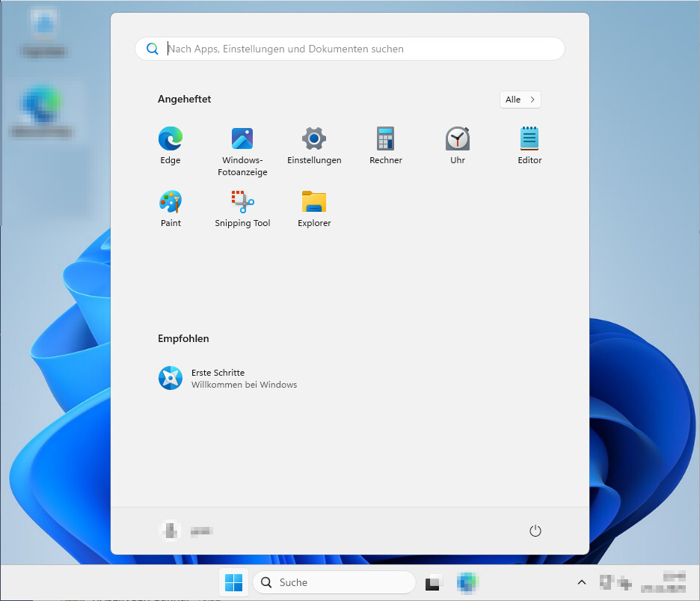Click the Start menu search field
This screenshot has height=601, width=700.
[x=359, y=49]
